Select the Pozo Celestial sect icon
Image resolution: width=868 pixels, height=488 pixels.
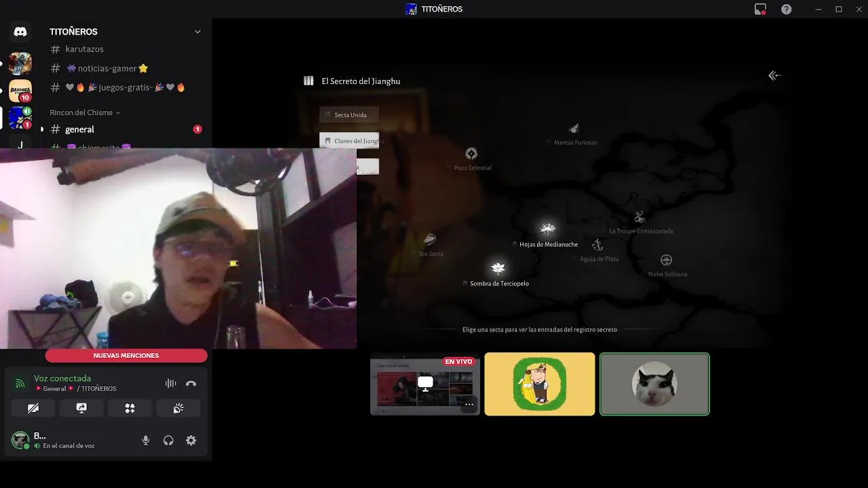(471, 154)
